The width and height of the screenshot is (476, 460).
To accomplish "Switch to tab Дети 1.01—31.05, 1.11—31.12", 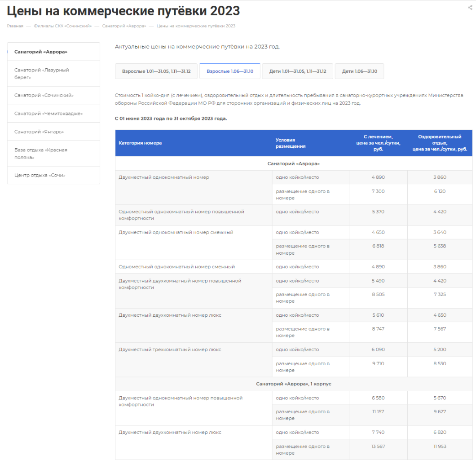I will click(297, 71).
